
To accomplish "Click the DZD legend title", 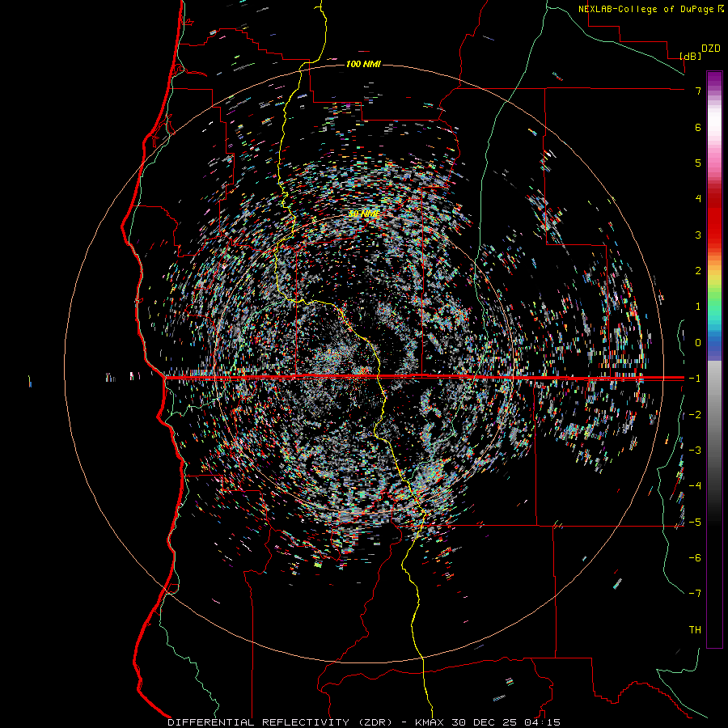I will [710, 49].
